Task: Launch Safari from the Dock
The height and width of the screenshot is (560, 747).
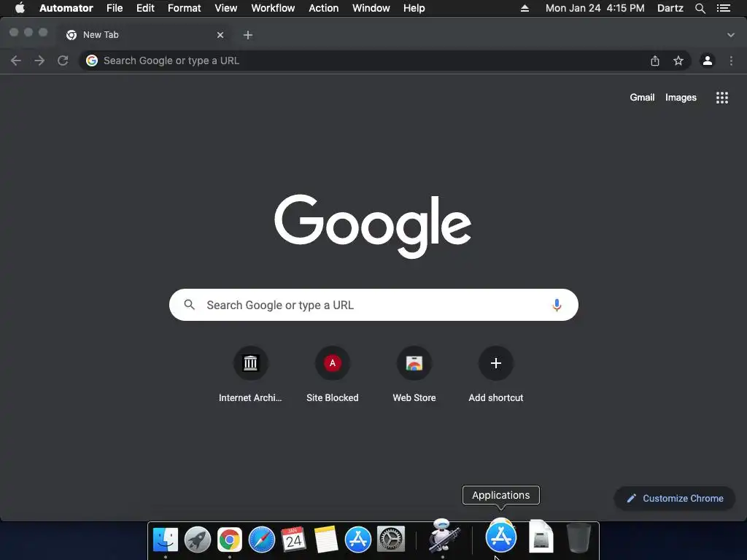Action: (262, 540)
